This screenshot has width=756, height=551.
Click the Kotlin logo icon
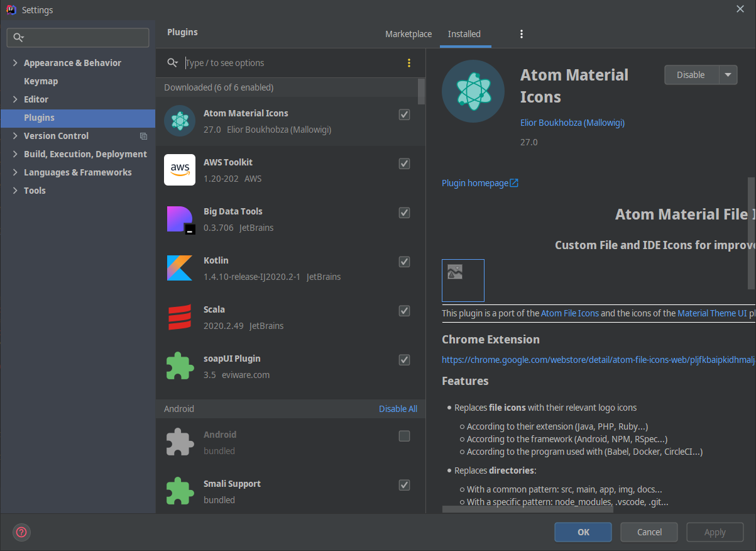point(180,268)
